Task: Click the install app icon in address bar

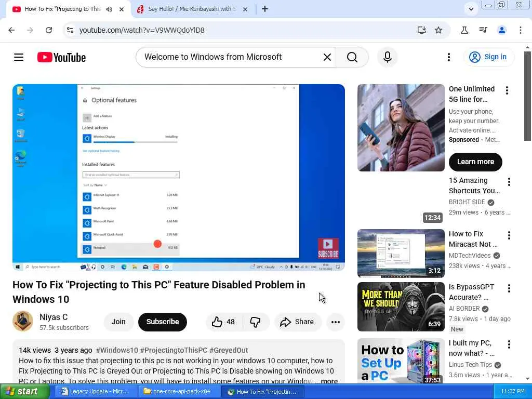Action: pos(422,30)
